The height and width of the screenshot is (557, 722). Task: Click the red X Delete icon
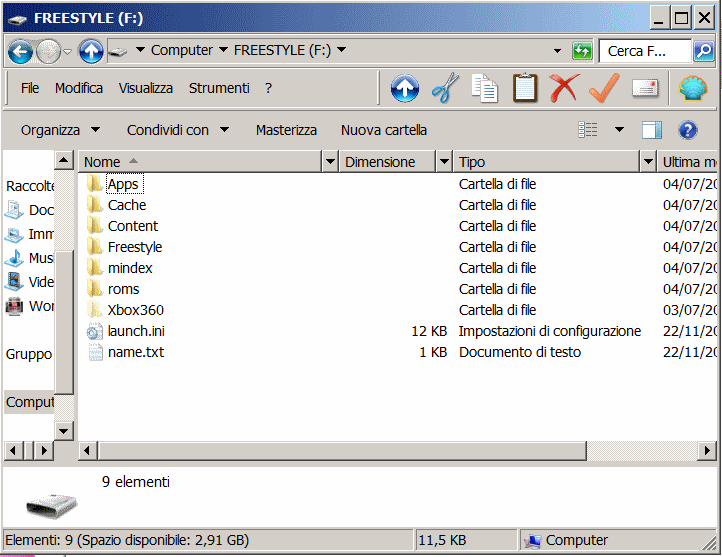point(564,87)
